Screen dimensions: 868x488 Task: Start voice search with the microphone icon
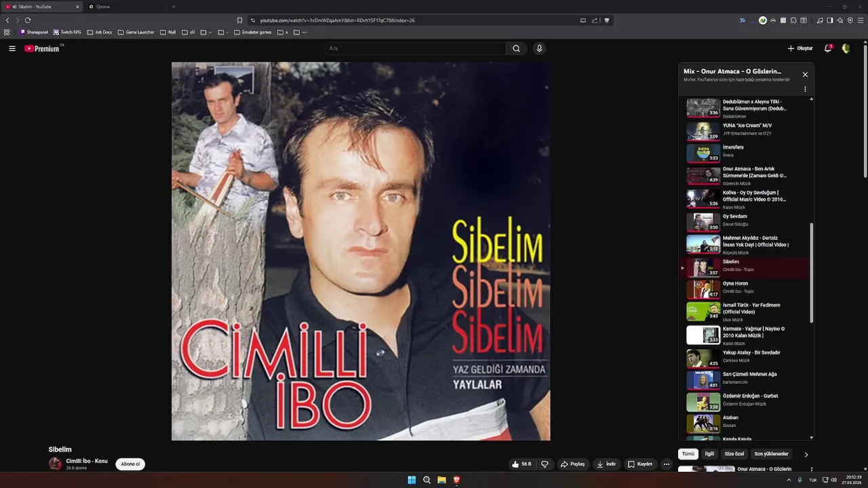pos(539,49)
